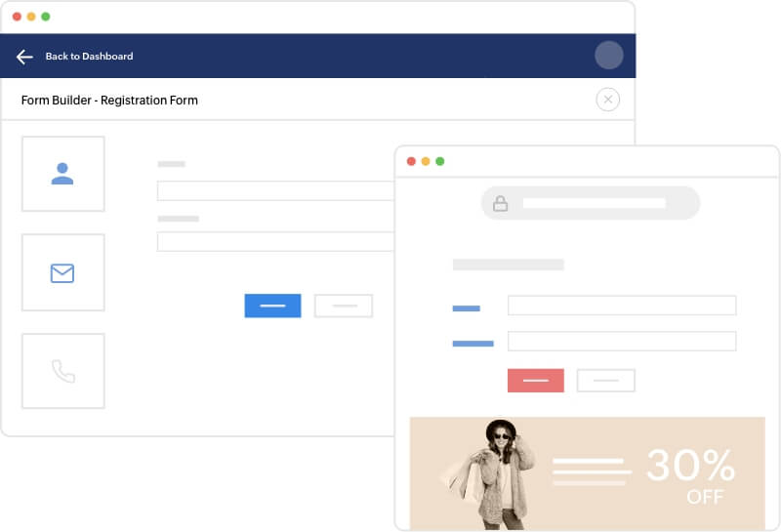Screen dimensions: 781x532
Task: Click the blue primary button in Form Builder
Action: pos(272,306)
